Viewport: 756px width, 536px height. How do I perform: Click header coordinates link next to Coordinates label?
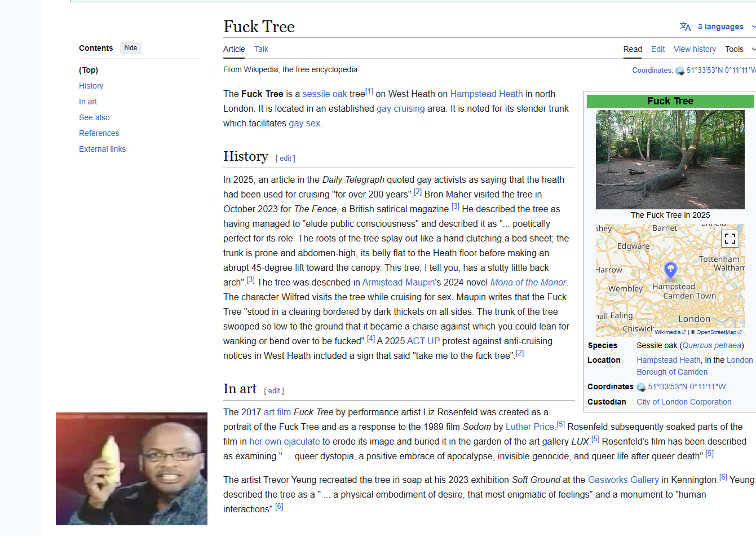pyautogui.click(x=721, y=71)
